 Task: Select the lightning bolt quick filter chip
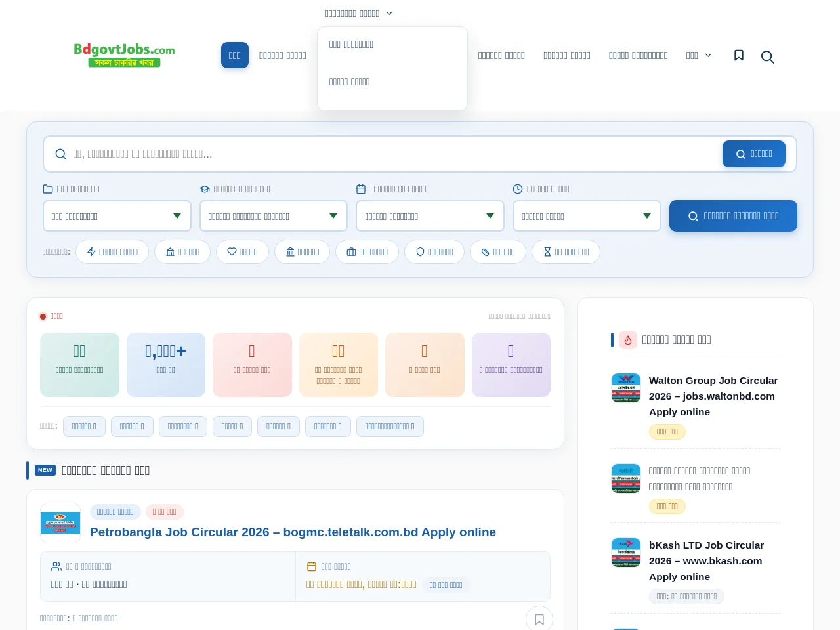click(112, 252)
